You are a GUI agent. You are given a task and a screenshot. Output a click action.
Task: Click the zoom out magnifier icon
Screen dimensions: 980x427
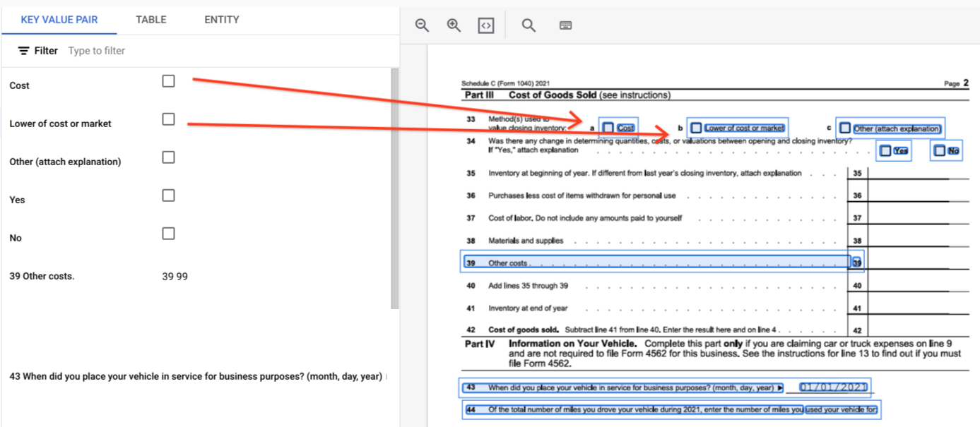tap(422, 25)
